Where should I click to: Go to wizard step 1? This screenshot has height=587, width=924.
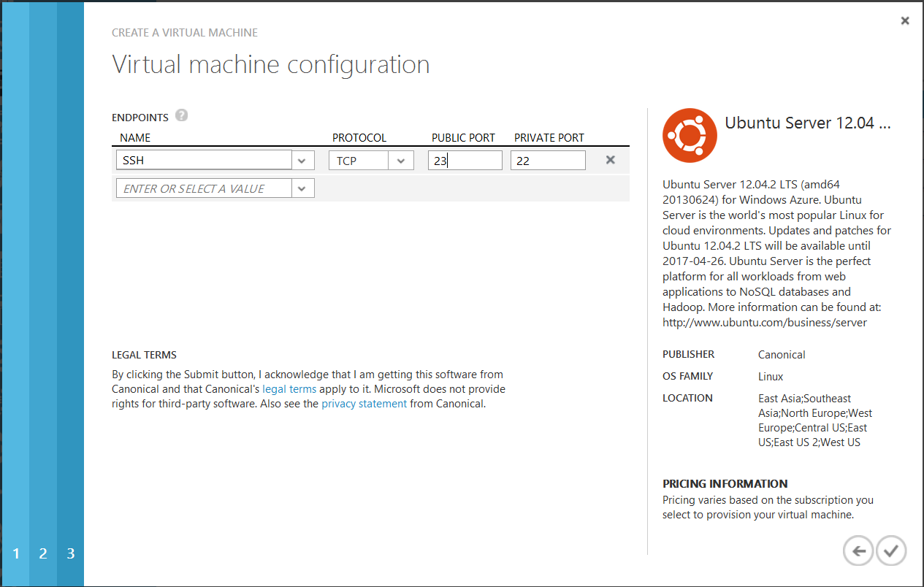coord(16,553)
